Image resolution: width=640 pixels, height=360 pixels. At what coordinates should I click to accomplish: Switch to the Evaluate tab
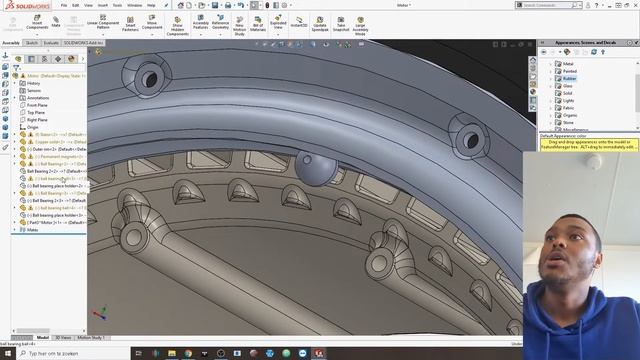click(x=51, y=43)
